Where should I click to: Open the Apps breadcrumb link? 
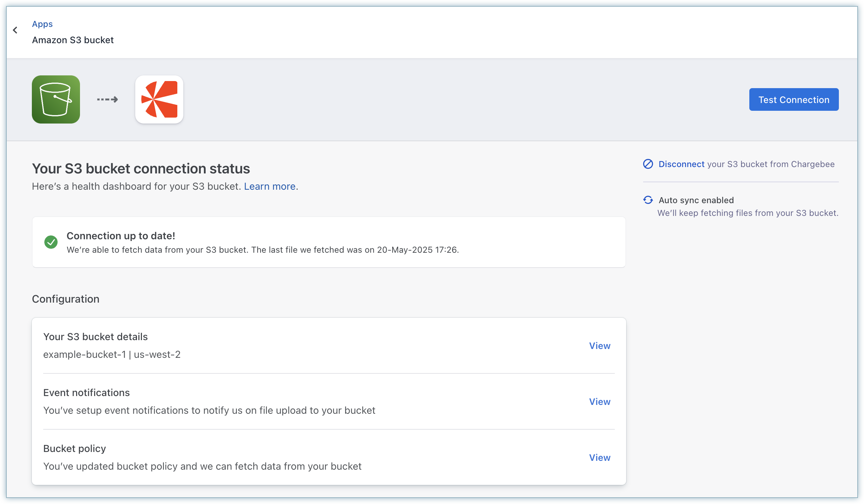(x=42, y=24)
